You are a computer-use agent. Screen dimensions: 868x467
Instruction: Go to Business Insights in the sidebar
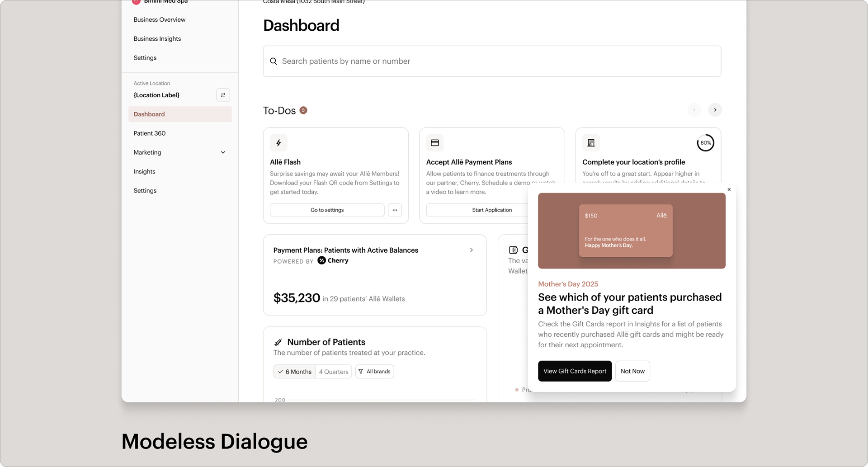[x=157, y=38]
